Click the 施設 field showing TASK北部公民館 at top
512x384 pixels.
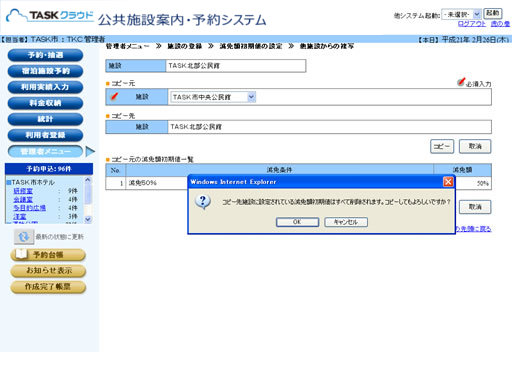coord(236,66)
